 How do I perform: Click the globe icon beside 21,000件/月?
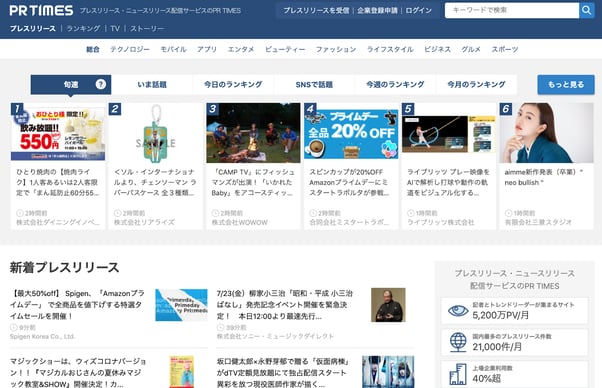pos(458,342)
